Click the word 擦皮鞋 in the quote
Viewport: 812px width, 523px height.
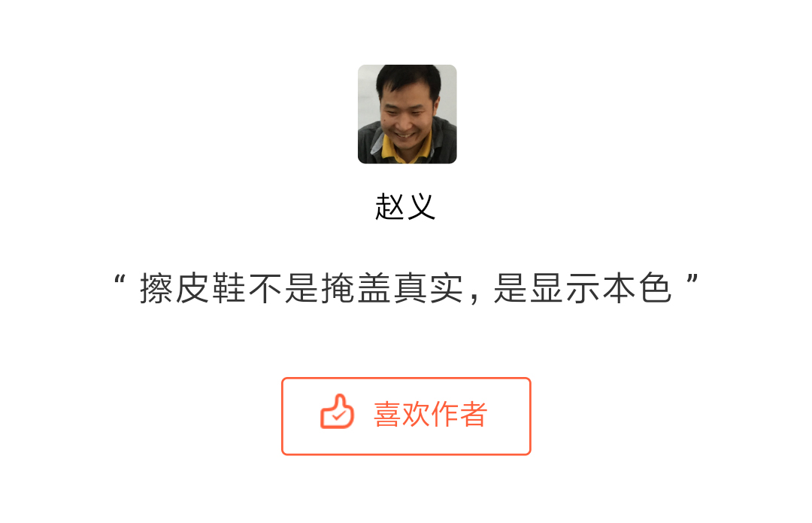tap(192, 287)
